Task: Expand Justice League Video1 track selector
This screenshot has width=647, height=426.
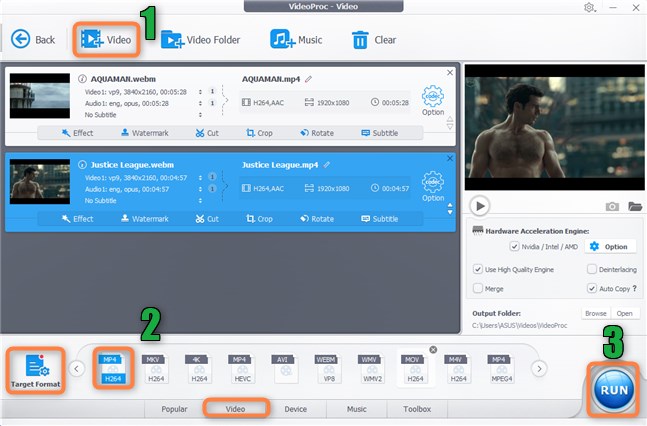Action: 200,178
